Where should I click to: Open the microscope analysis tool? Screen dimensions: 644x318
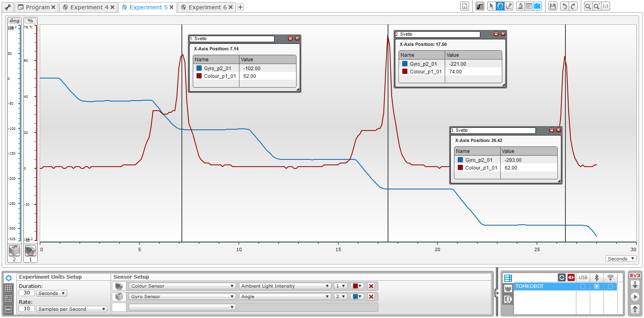click(x=520, y=6)
